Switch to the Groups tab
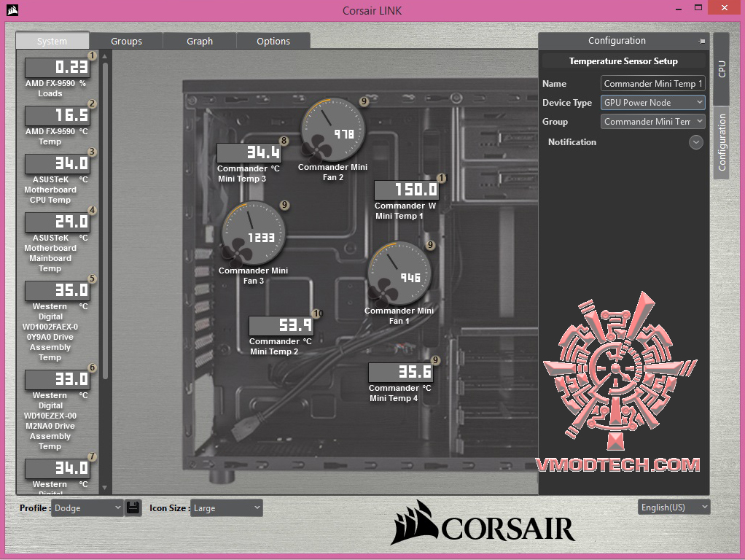This screenshot has width=745, height=560. pyautogui.click(x=126, y=41)
